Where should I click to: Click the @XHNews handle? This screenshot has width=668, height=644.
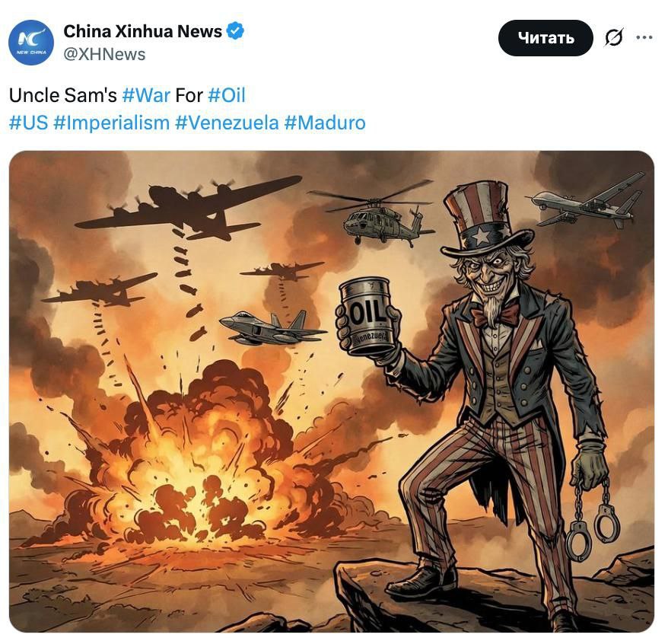pos(104,54)
